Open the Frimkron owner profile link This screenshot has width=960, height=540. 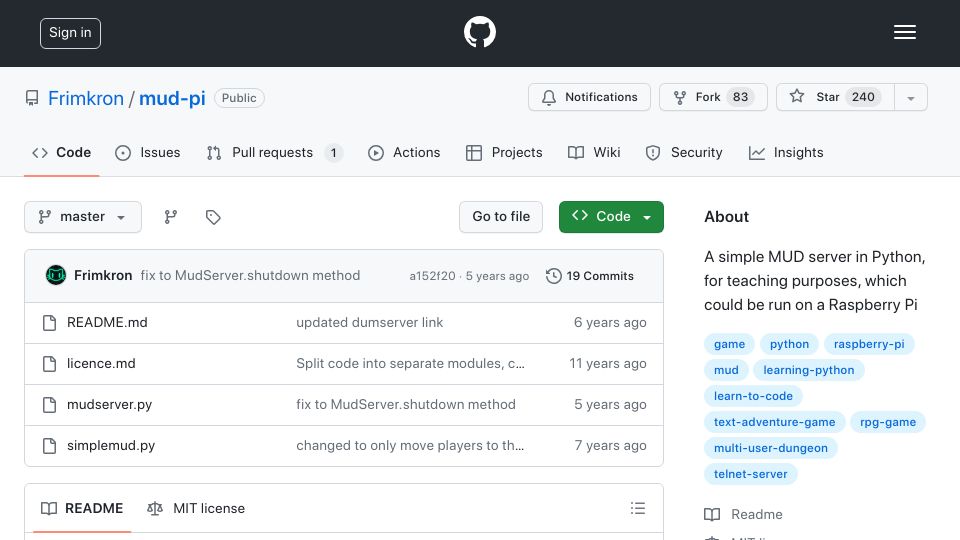click(x=86, y=98)
